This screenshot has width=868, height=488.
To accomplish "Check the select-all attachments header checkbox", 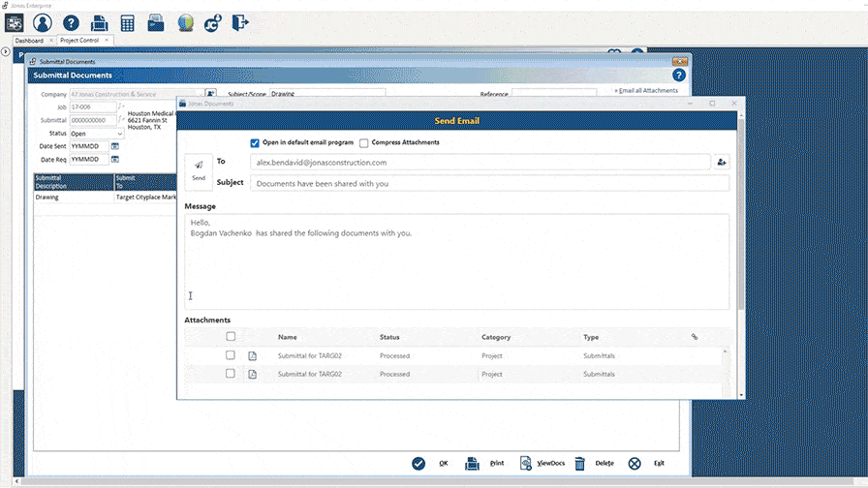I will coord(231,336).
